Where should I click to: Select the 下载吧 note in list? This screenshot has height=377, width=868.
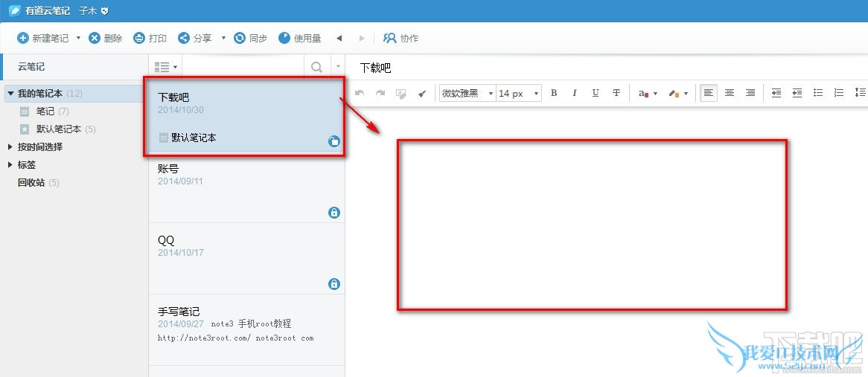(246, 117)
